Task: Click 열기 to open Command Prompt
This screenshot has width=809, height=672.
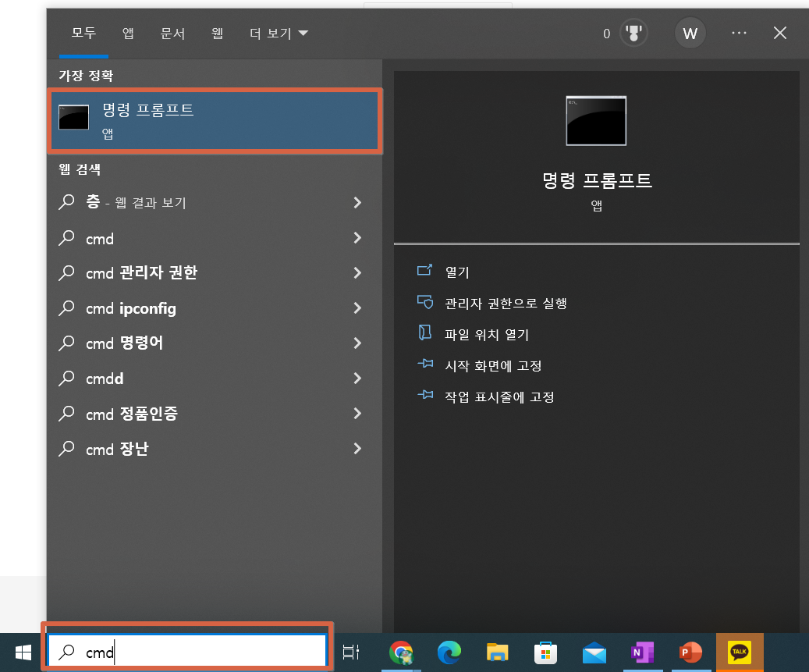Action: [x=457, y=272]
